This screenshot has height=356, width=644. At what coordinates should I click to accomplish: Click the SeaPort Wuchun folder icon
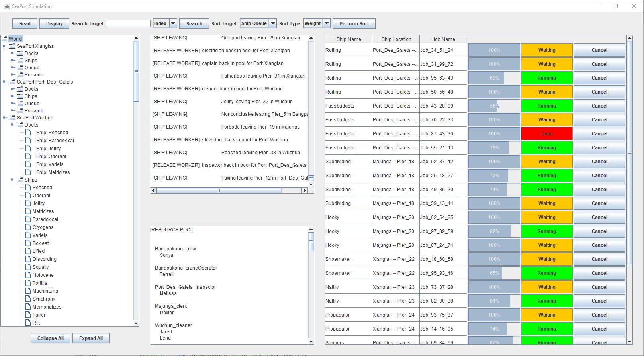tap(12, 118)
